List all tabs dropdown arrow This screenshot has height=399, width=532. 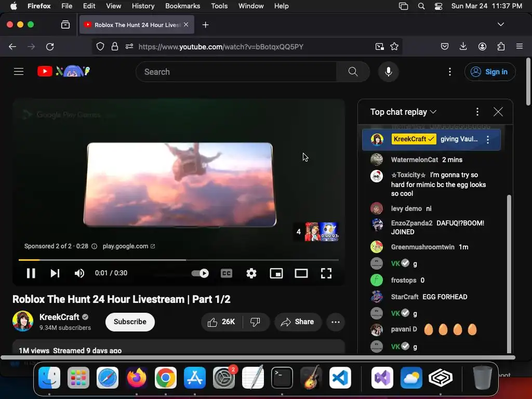click(x=501, y=24)
